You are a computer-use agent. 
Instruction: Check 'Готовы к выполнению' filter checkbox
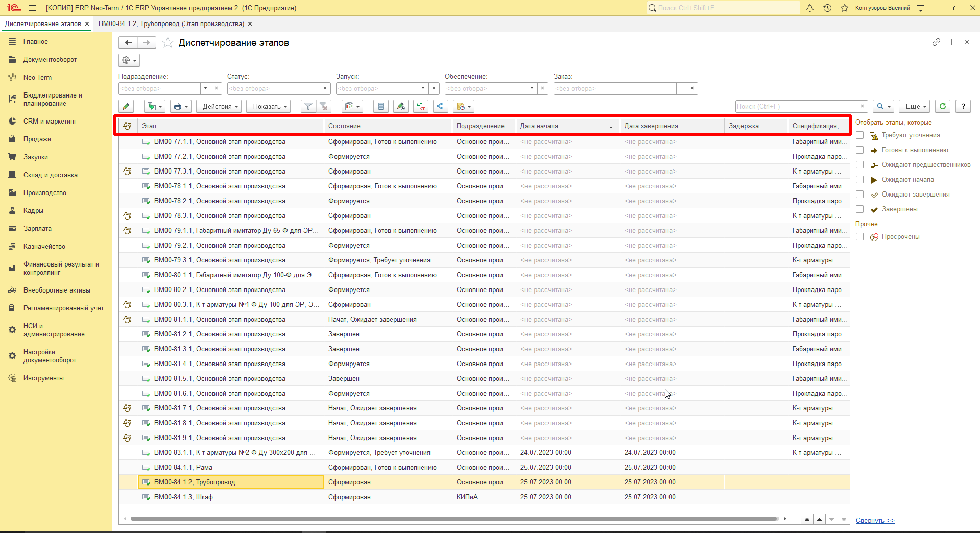pyautogui.click(x=860, y=150)
